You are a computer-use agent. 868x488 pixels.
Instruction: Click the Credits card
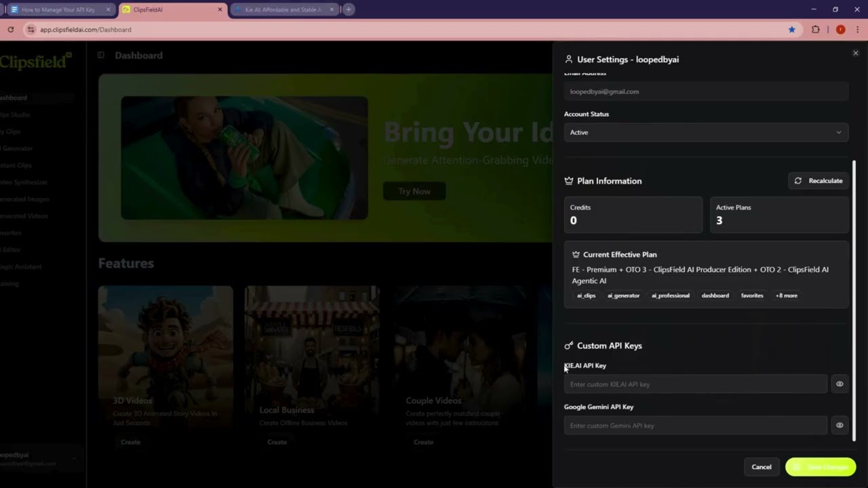click(633, 215)
